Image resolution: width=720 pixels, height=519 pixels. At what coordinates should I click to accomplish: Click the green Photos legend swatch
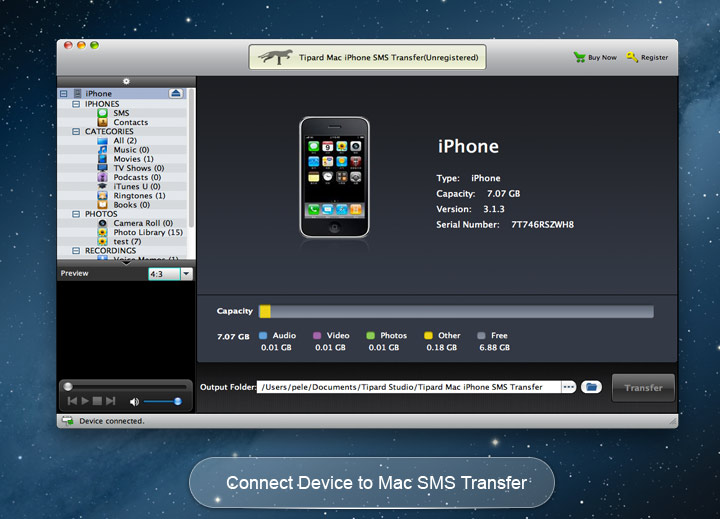[x=371, y=335]
